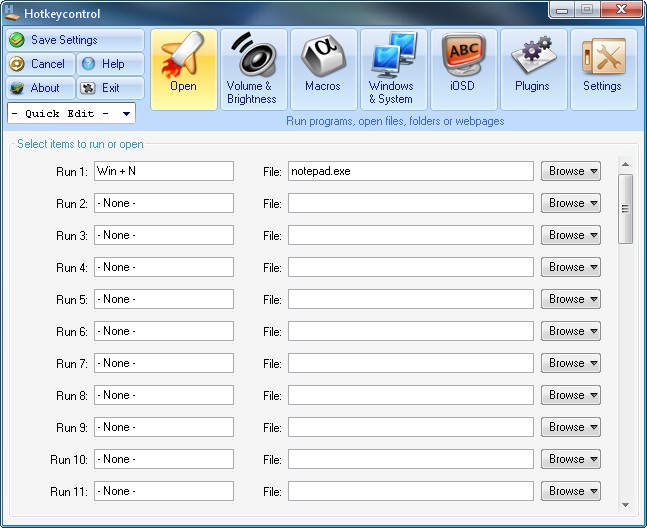647x528 pixels.
Task: Open the Windows & System section
Action: 392,68
